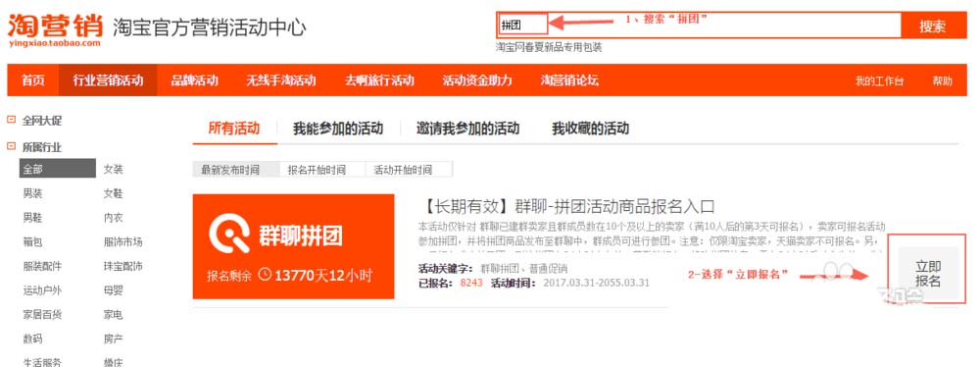Open the 群聊拼团 activity banner image
980x367 pixels.
pos(293,246)
